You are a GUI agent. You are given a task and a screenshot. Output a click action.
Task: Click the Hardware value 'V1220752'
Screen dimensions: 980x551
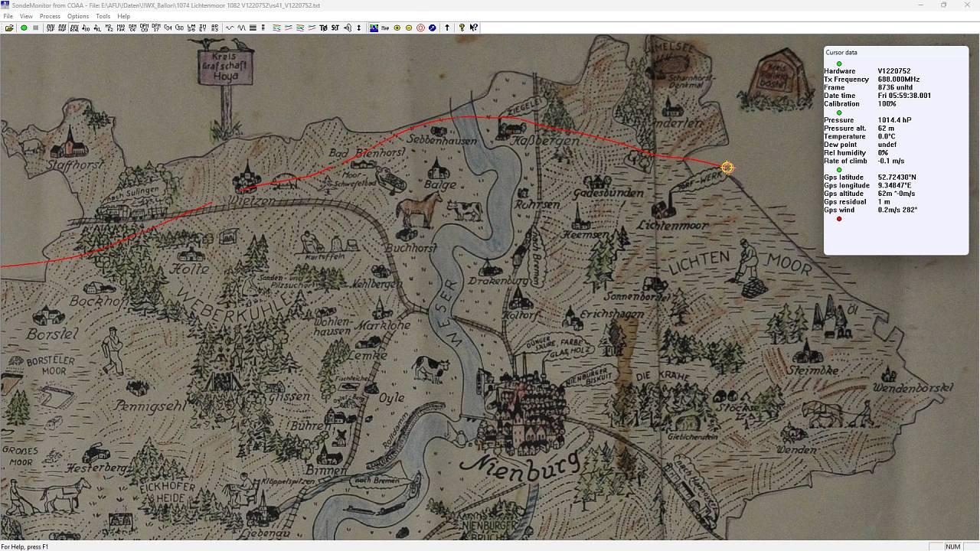(894, 71)
